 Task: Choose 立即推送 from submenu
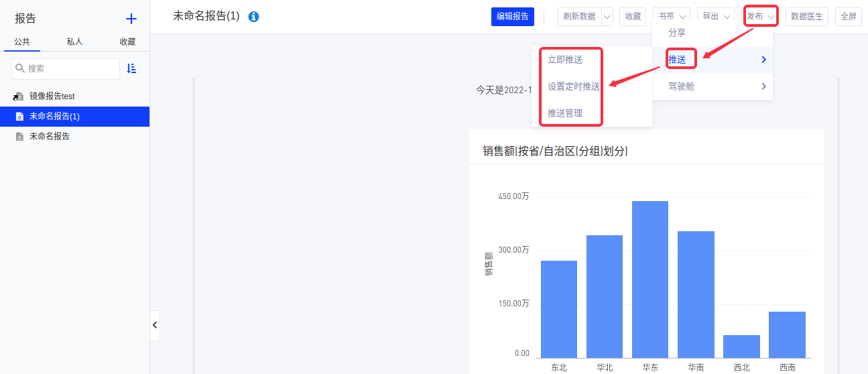coord(565,60)
